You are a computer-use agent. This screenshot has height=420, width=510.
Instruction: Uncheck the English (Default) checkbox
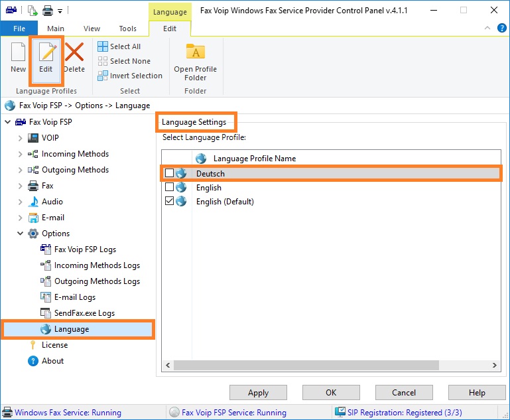[170, 201]
